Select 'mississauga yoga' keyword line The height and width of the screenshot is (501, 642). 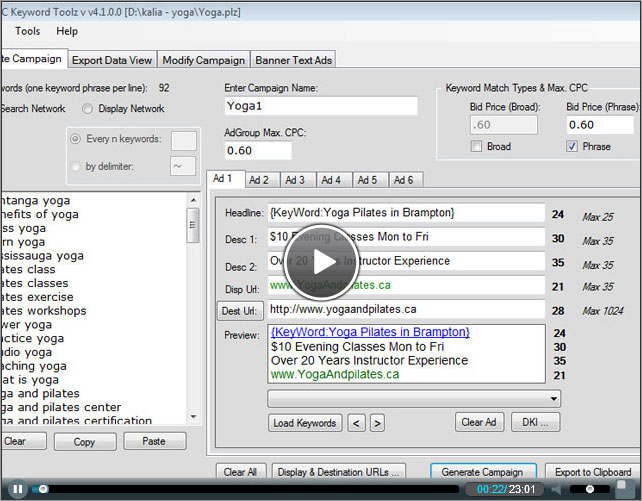pos(42,256)
